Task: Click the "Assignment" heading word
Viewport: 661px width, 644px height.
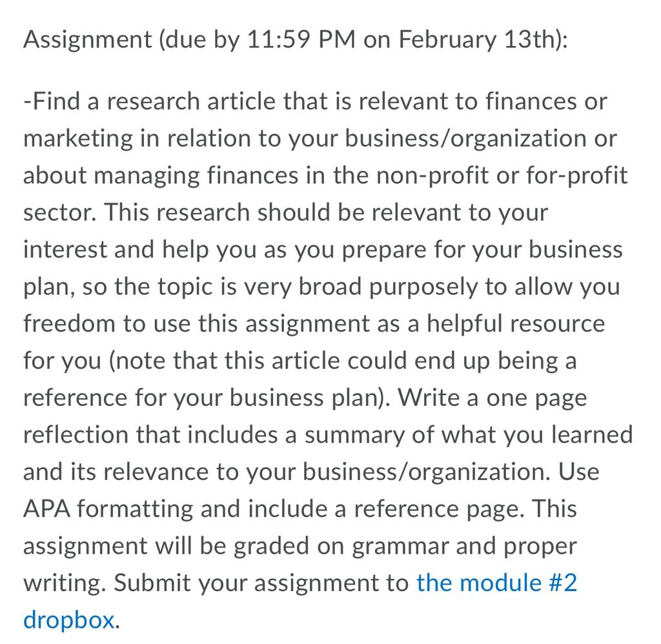Action: tap(87, 41)
